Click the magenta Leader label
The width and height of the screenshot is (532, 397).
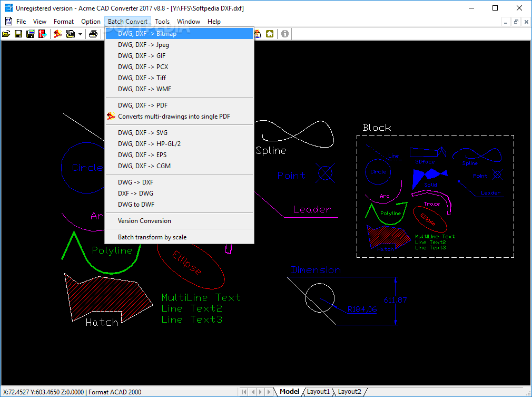[x=312, y=209]
